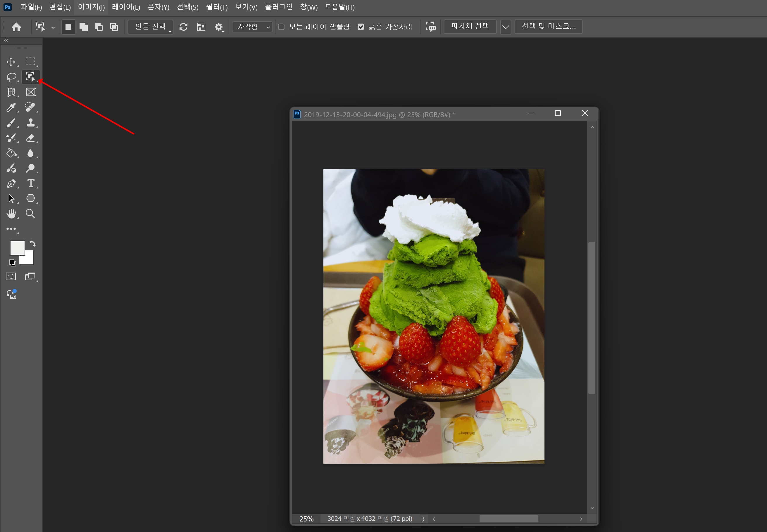Select the Horizontal Type tool
The image size is (767, 532).
[31, 183]
